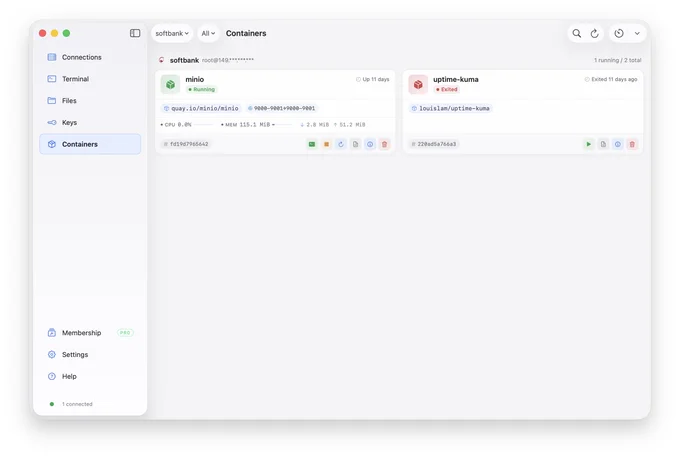Open Settings from the sidebar

[x=90, y=354]
